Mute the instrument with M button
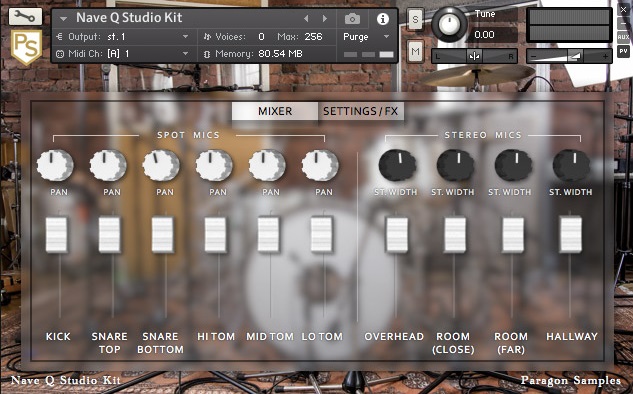This screenshot has width=633, height=394. point(415,52)
